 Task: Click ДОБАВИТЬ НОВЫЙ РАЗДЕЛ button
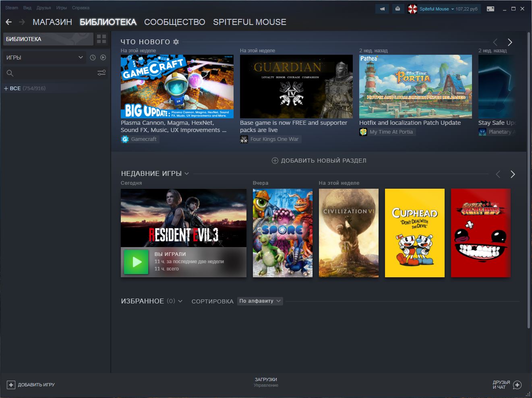pyautogui.click(x=319, y=161)
